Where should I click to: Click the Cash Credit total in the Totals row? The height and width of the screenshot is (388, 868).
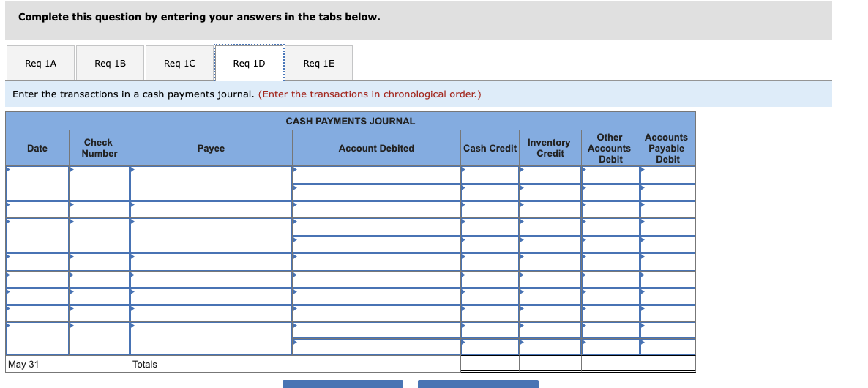pos(490,364)
